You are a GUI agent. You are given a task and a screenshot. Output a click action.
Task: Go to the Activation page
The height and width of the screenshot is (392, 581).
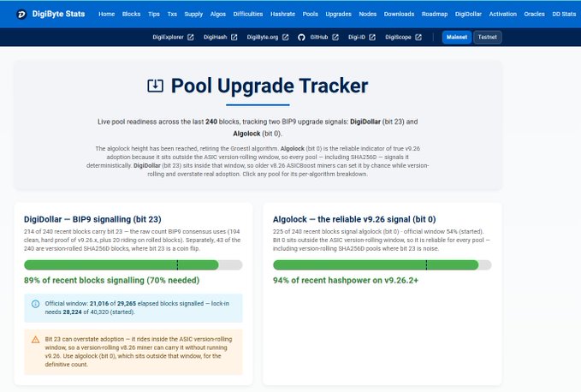[503, 14]
